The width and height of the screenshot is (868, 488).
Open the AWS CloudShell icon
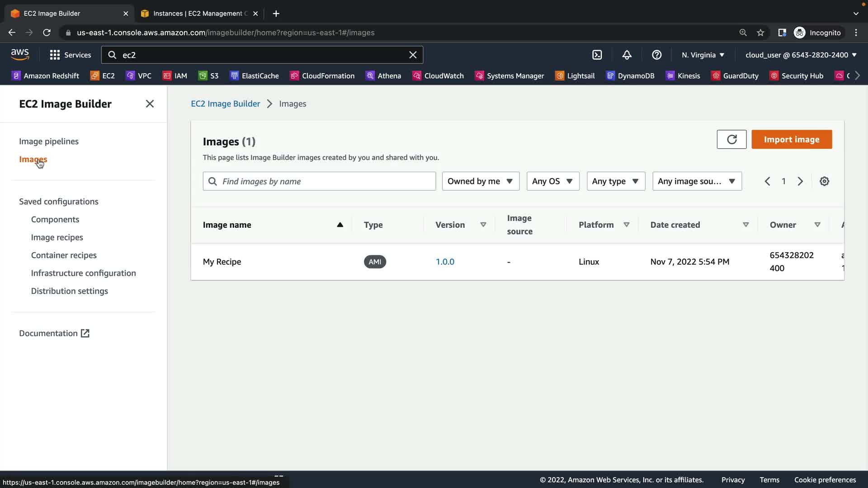coord(597,55)
